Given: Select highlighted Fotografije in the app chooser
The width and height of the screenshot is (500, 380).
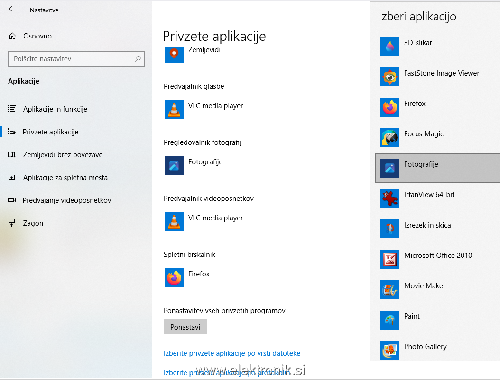Looking at the screenshot, I should [437, 168].
